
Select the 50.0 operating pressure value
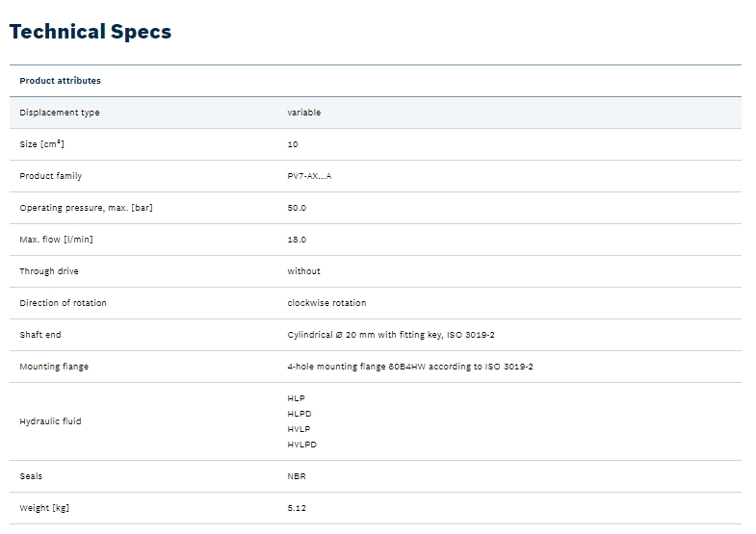coord(297,208)
